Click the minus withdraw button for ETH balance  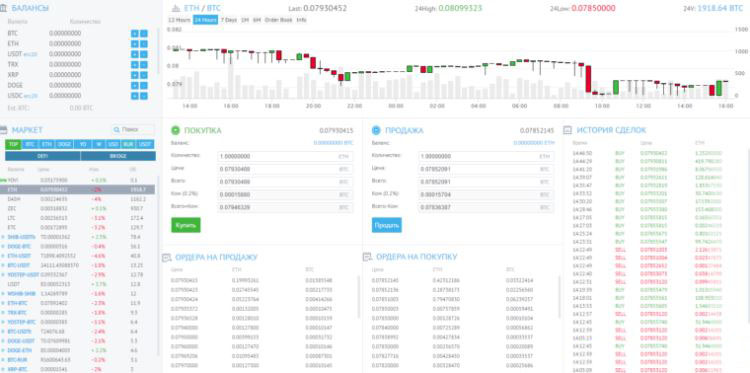click(143, 44)
